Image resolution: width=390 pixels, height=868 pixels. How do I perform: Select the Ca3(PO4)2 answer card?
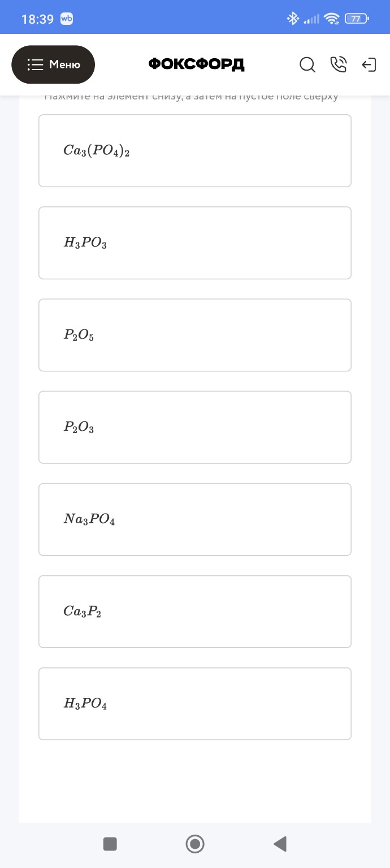[195, 151]
